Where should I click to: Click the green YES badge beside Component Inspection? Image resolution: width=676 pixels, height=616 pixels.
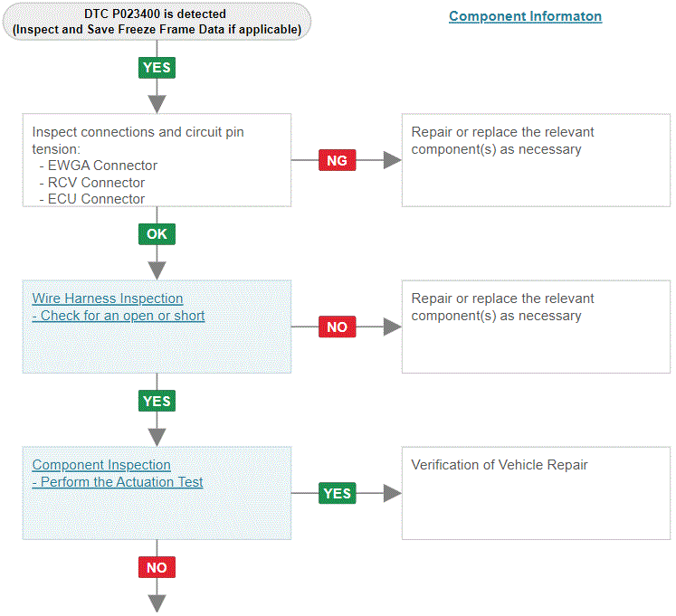pos(338,493)
